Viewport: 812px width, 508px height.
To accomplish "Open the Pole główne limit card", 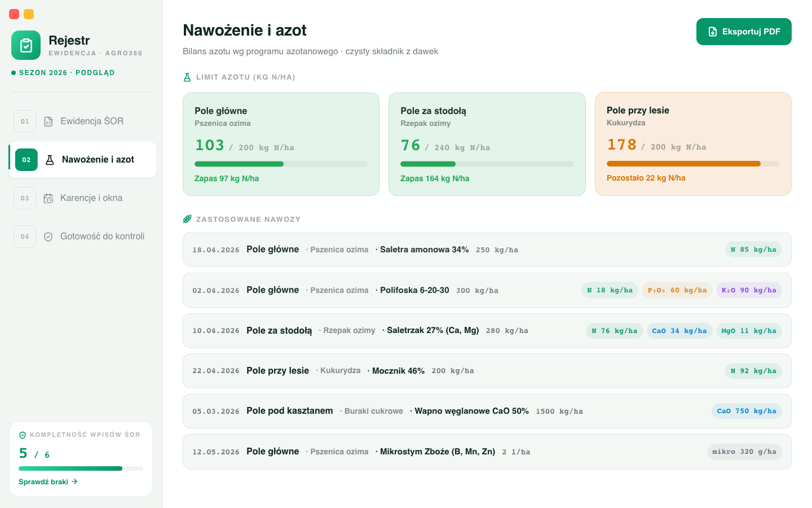I will [281, 144].
